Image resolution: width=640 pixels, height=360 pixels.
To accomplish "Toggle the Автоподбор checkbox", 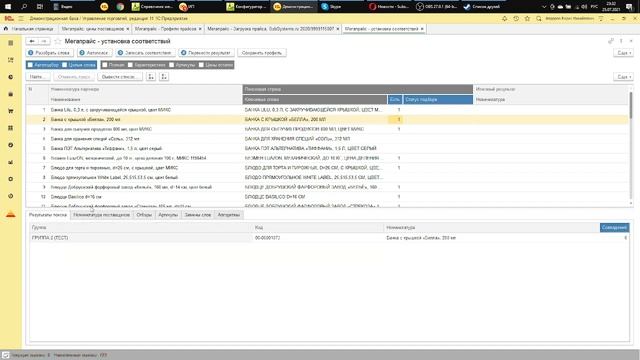I will pos(30,65).
